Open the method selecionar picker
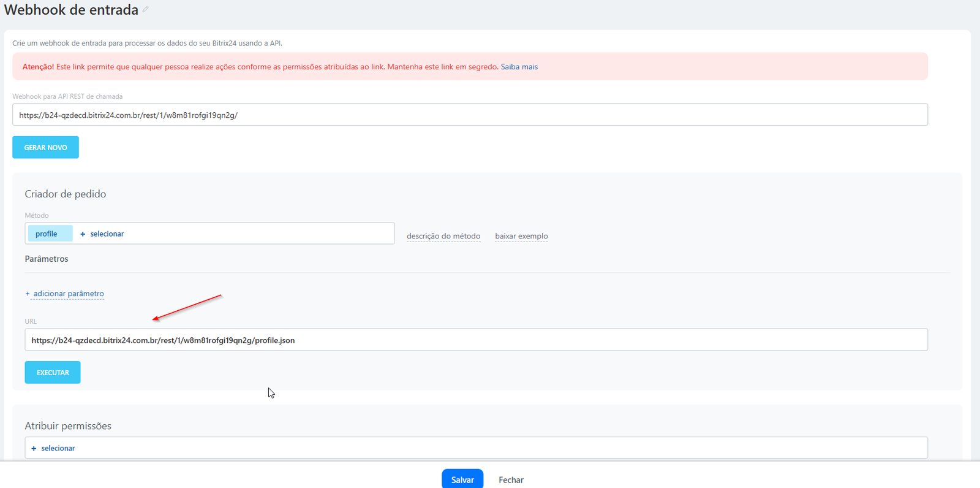Viewport: 980px width, 488px height. point(102,234)
